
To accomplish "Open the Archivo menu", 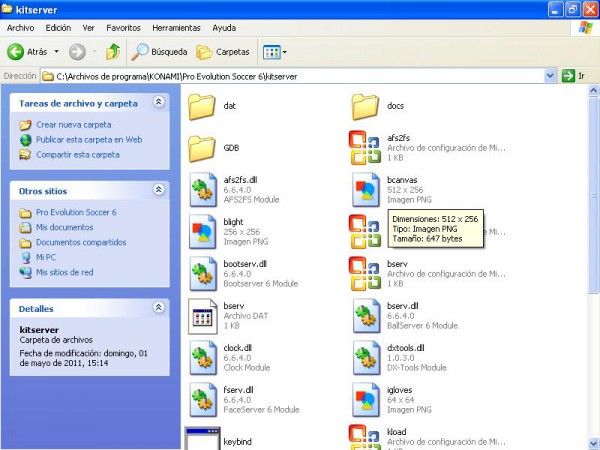I will tap(20, 28).
